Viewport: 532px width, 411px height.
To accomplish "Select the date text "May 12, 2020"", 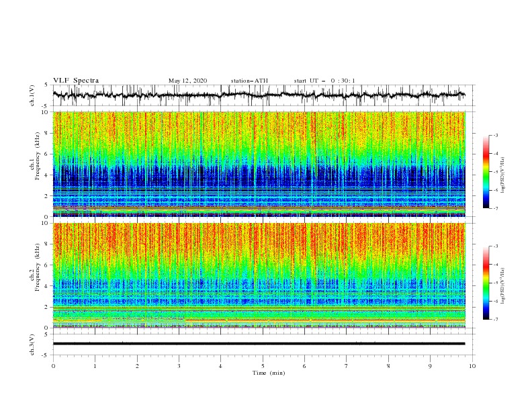I will (x=187, y=81).
